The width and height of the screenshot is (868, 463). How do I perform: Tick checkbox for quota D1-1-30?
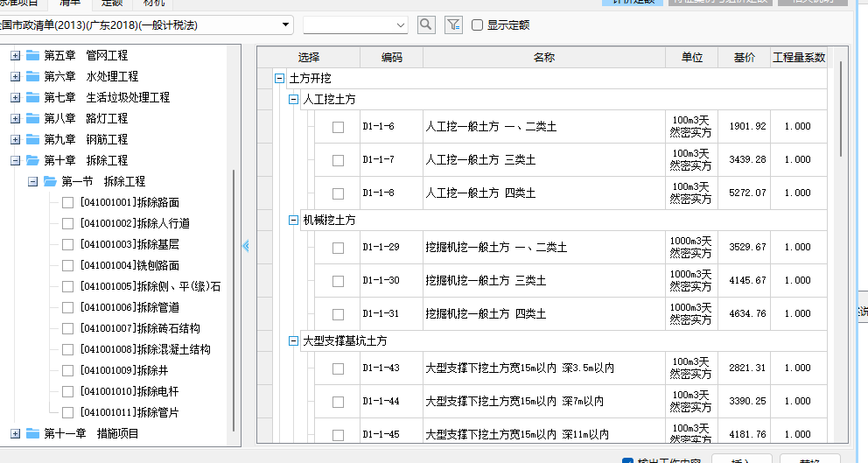[338, 281]
